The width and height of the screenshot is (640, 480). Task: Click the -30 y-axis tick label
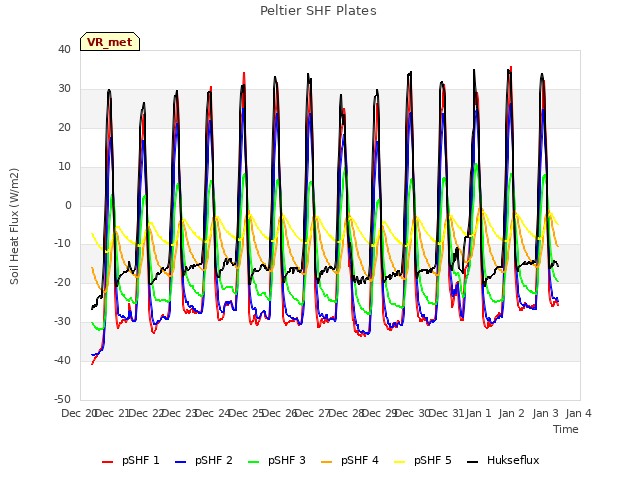[63, 322]
